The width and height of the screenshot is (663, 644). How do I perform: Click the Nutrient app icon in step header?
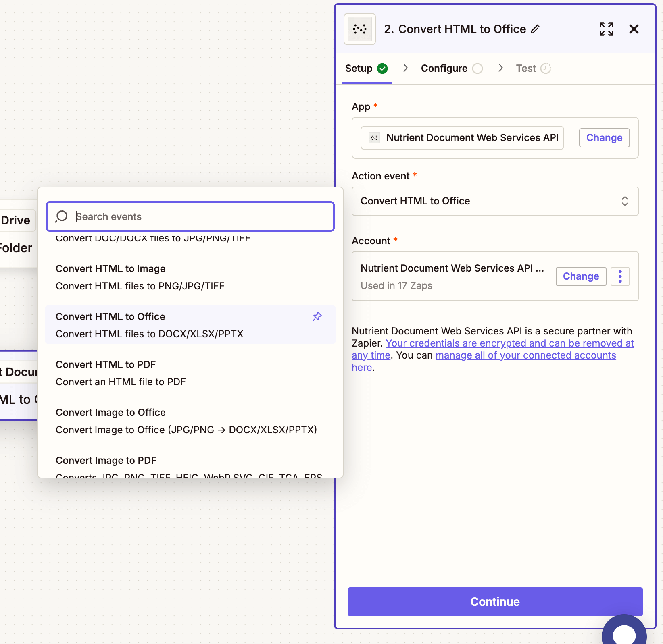[x=359, y=29]
